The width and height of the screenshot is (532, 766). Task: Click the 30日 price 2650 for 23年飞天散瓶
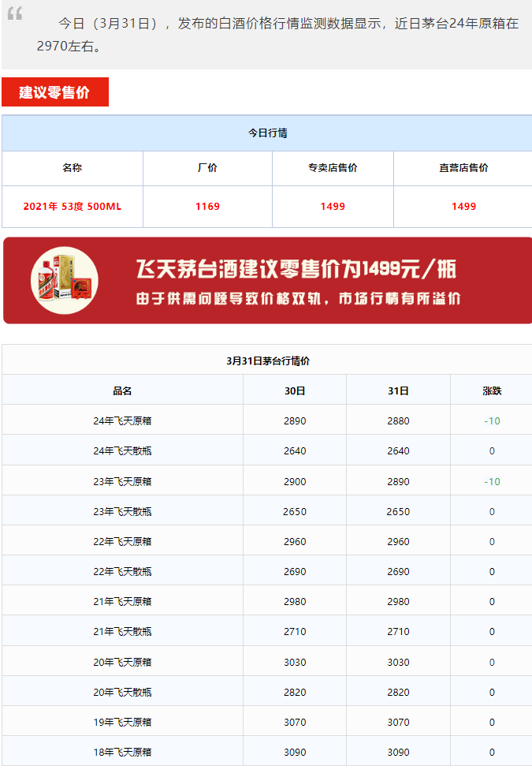(295, 511)
